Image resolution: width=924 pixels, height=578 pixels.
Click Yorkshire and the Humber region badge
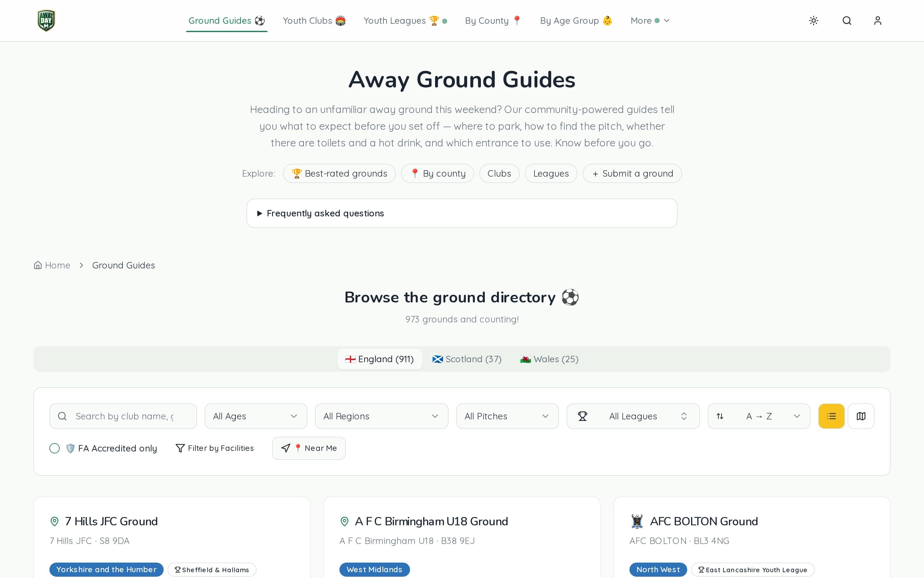click(x=106, y=569)
